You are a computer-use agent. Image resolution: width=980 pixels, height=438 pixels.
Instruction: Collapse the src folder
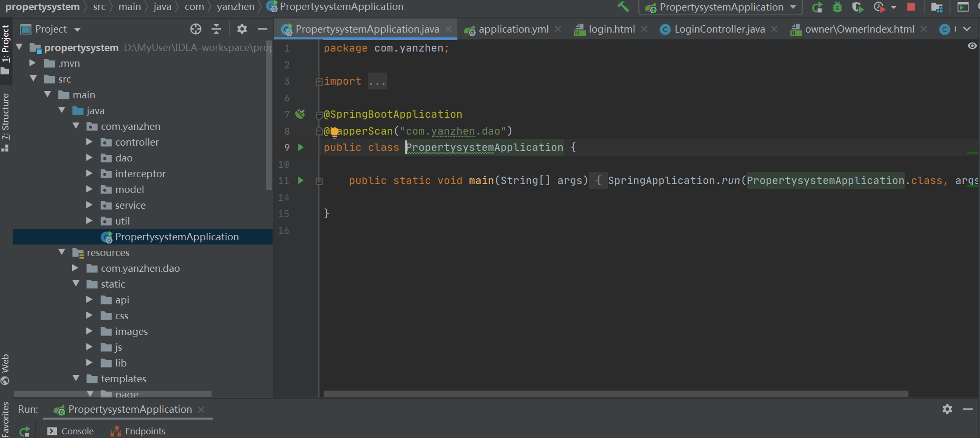[34, 79]
